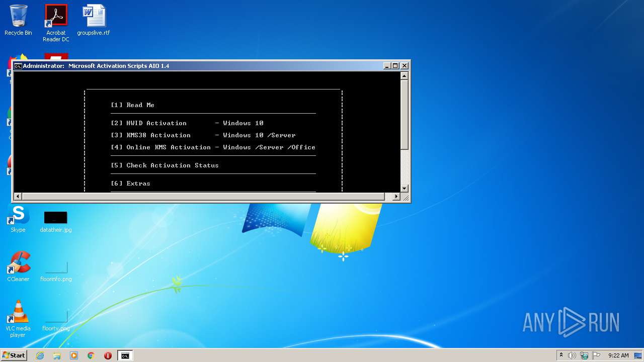
Task: Click the '[5] Check Activation Status' line
Action: pos(165,165)
